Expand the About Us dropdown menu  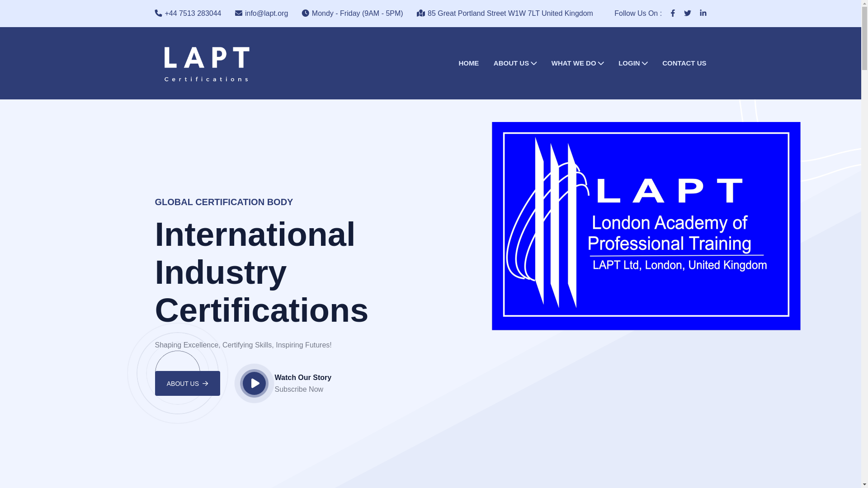coord(515,63)
